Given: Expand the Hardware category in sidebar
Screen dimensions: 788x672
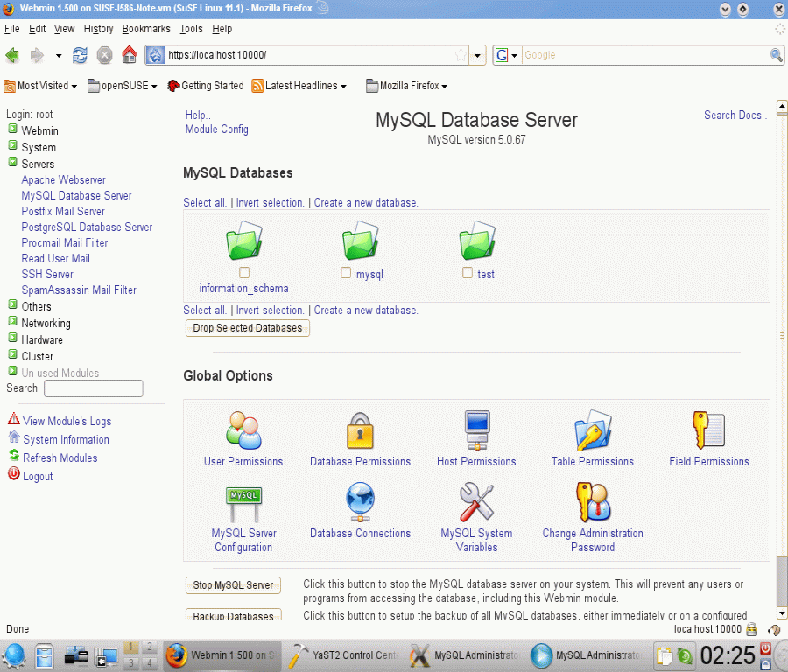Looking at the screenshot, I should 12,338.
